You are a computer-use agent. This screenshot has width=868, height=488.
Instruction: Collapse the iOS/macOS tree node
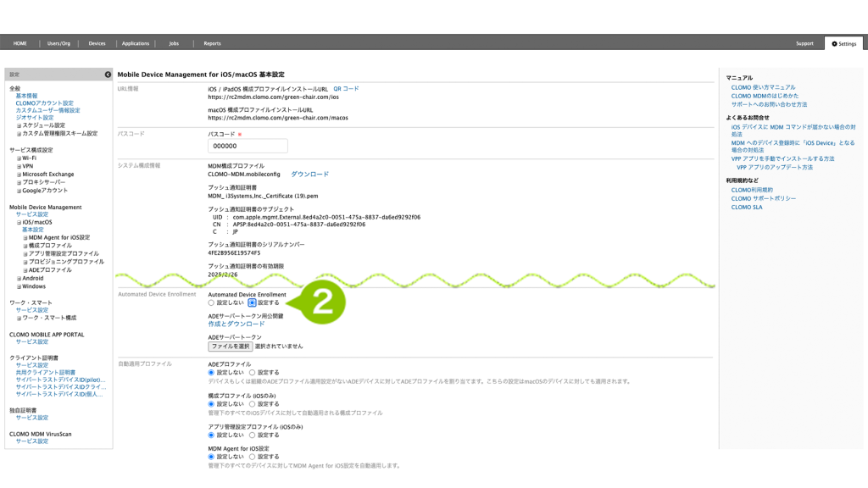[x=19, y=223]
